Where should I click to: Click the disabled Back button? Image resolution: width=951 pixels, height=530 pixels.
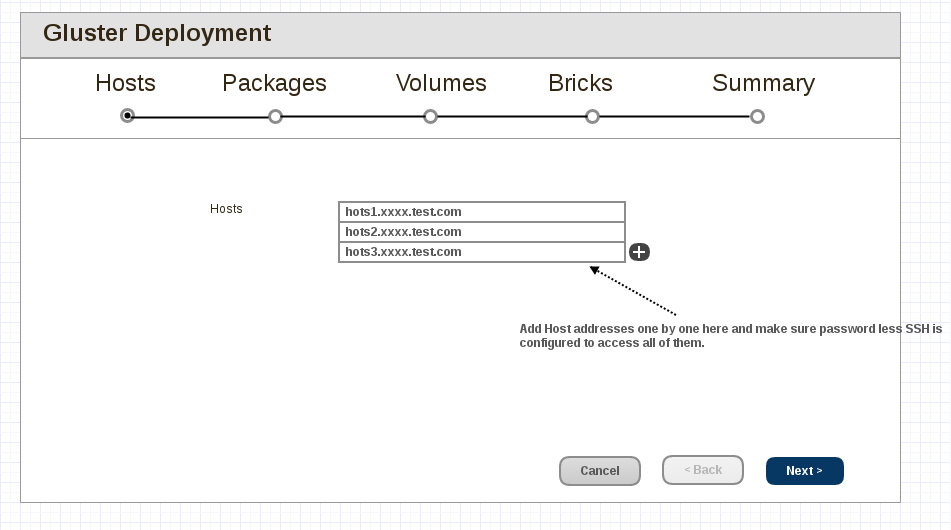pos(702,470)
